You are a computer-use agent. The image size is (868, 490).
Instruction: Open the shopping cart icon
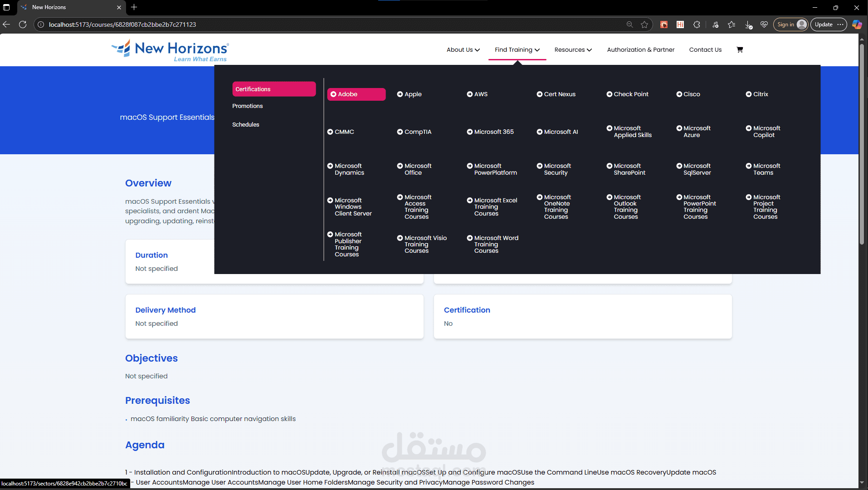click(x=740, y=49)
